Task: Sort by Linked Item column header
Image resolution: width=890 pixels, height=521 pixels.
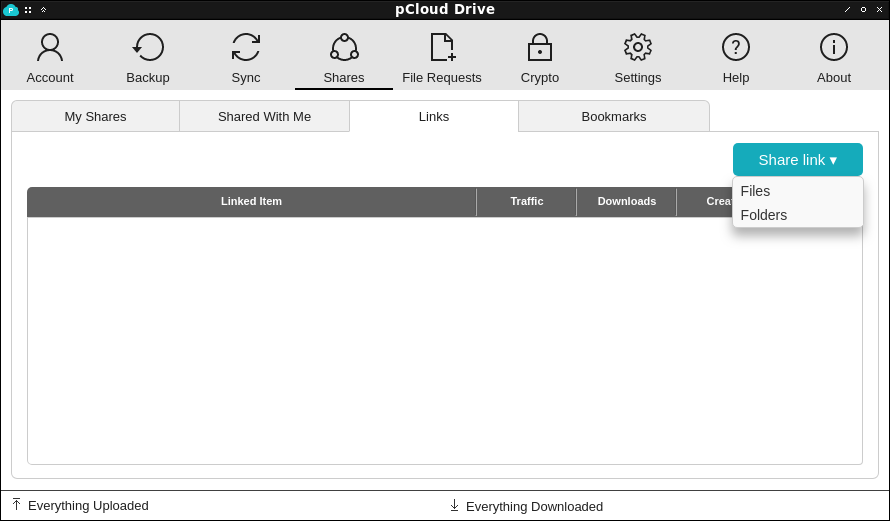Action: pyautogui.click(x=251, y=201)
